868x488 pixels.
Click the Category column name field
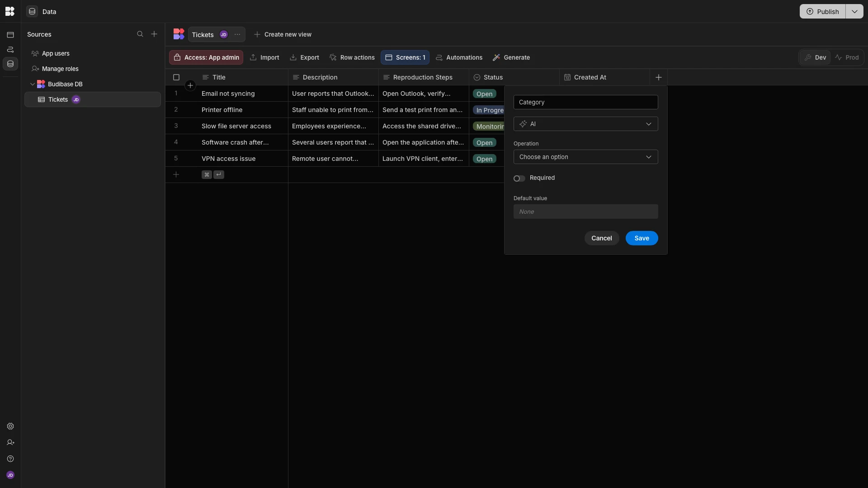[x=585, y=102]
